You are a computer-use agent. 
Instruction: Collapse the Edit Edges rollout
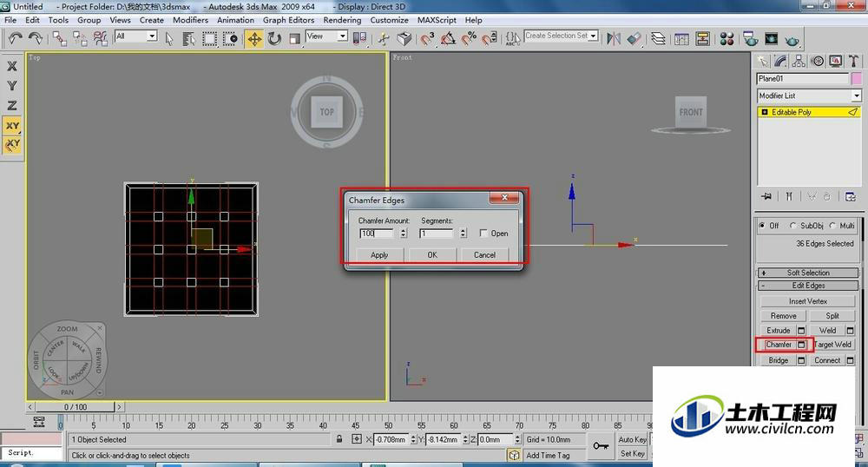click(x=808, y=286)
